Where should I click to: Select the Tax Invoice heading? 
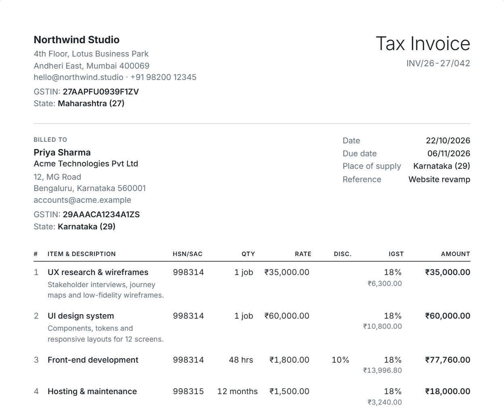click(423, 44)
